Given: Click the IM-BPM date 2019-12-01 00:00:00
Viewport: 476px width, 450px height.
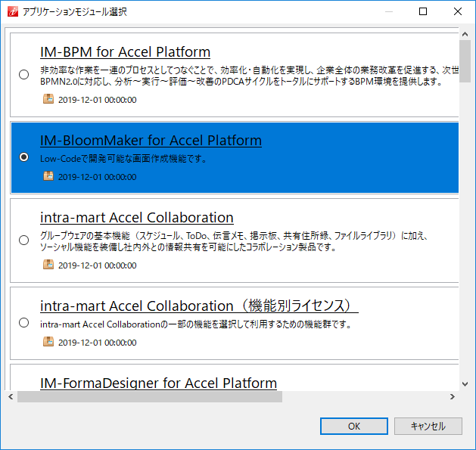Looking at the screenshot, I should [97, 100].
